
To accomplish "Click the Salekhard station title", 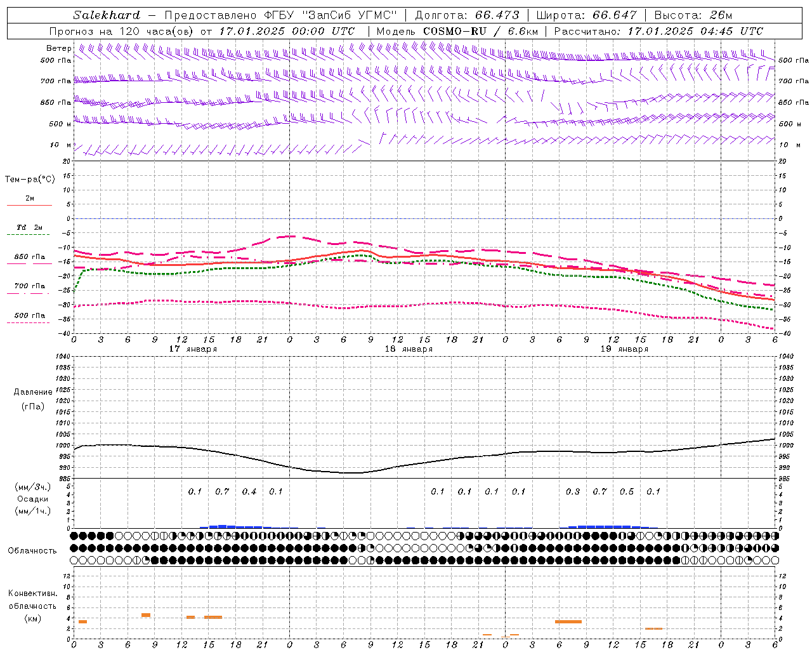I will 106,15.
